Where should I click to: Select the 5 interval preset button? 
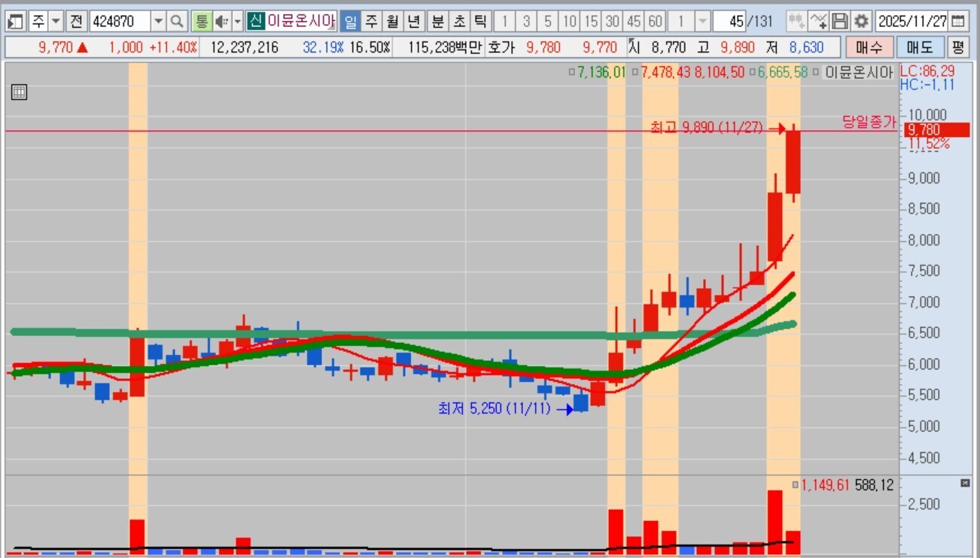[548, 21]
